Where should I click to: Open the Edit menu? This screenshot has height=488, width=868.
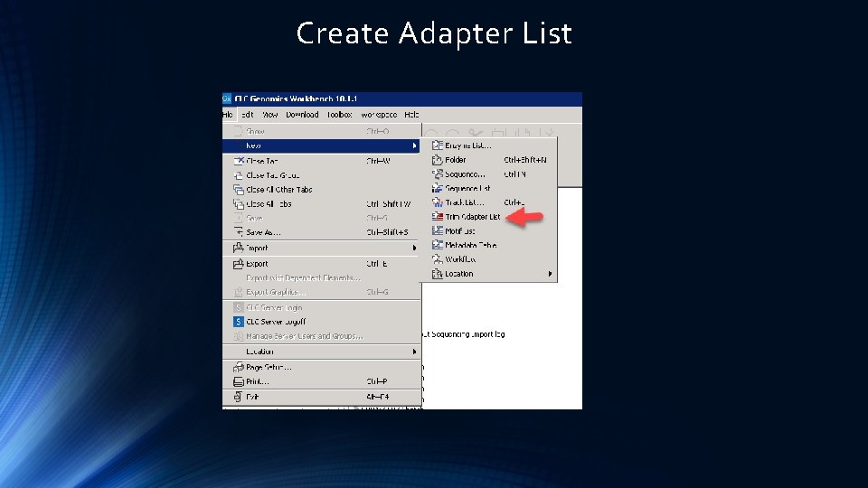(248, 115)
